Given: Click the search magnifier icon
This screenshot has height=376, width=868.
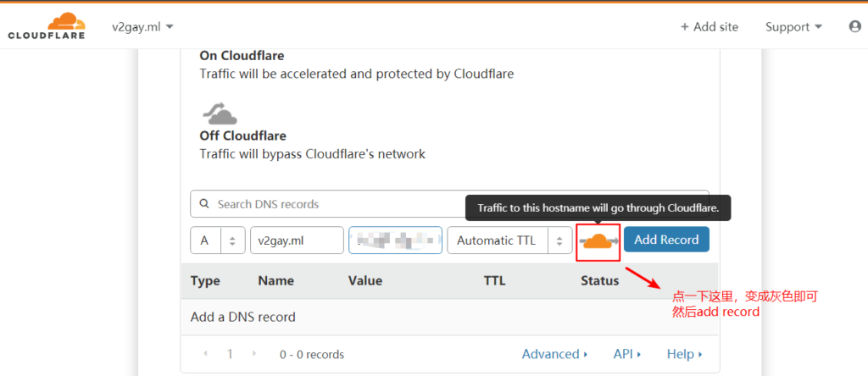Looking at the screenshot, I should (x=203, y=204).
